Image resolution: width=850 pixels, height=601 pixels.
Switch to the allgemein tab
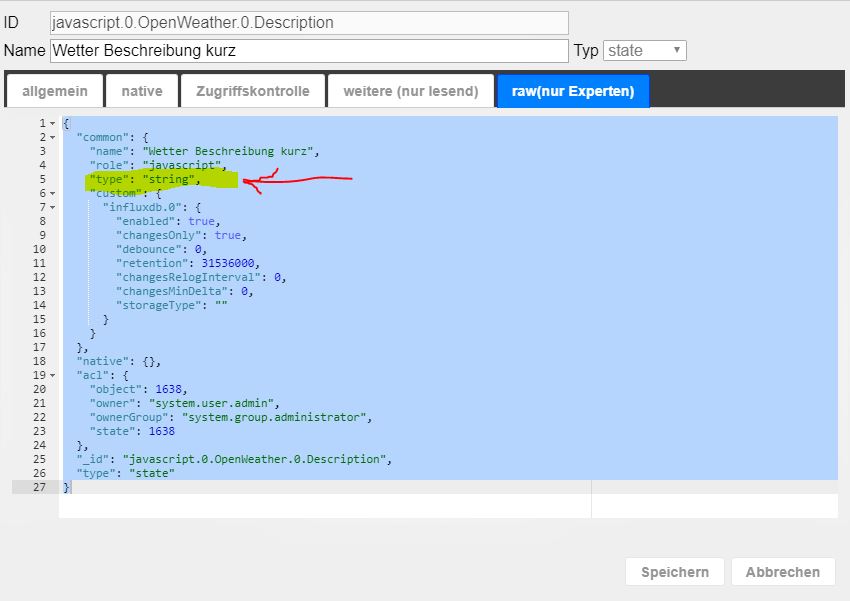(x=54, y=91)
